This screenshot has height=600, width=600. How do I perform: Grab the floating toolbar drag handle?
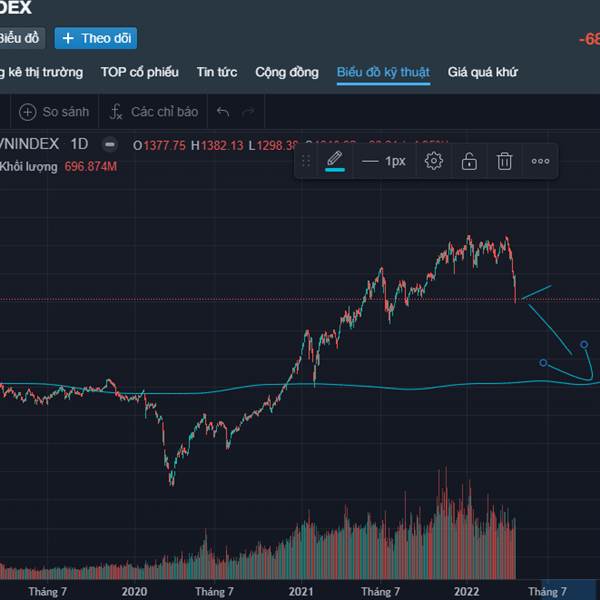point(306,161)
